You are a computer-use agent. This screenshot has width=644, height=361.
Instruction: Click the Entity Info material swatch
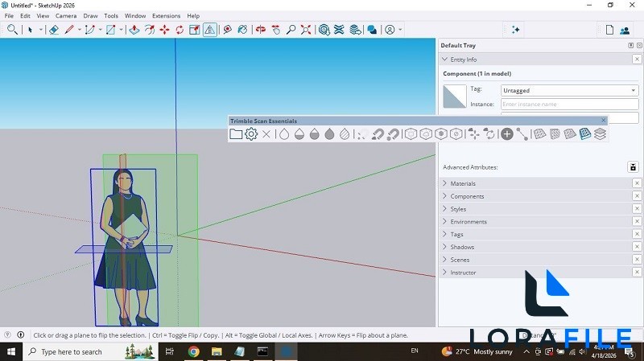(455, 96)
